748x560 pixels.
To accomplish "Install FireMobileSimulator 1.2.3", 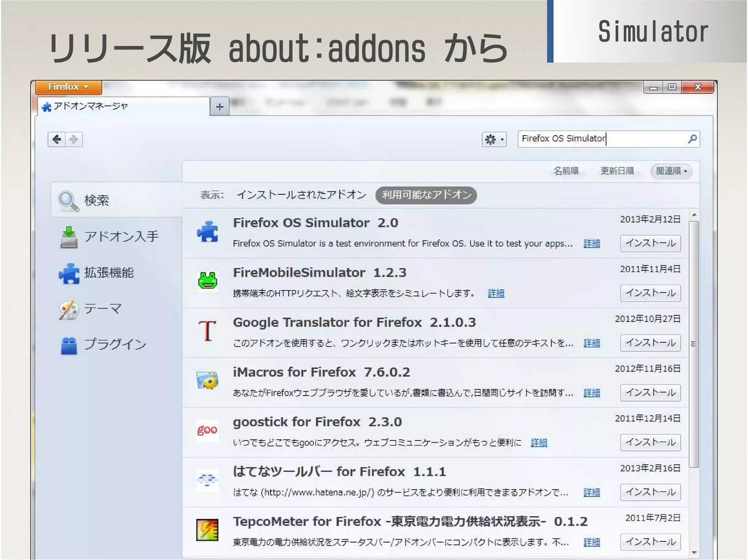I will (650, 293).
